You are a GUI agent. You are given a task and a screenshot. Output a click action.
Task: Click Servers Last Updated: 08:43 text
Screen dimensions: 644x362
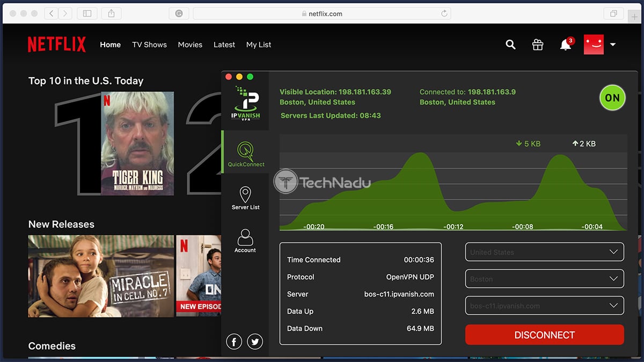click(x=331, y=115)
